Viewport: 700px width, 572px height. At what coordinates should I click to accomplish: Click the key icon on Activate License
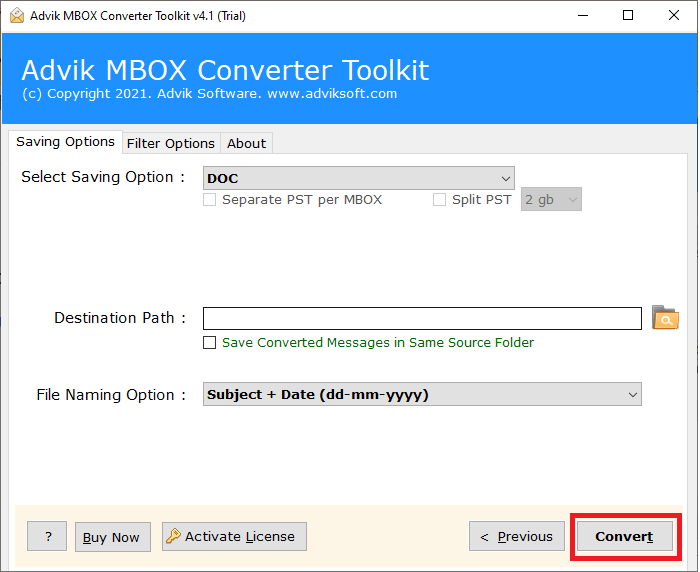pyautogui.click(x=173, y=535)
